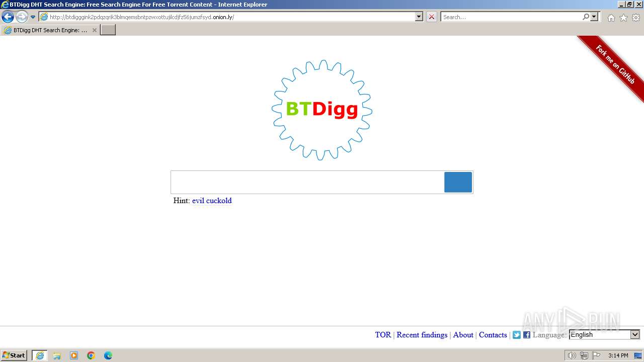The height and width of the screenshot is (362, 644).
Task: Launch Microsoft Edge from the taskbar
Action: (x=108, y=355)
